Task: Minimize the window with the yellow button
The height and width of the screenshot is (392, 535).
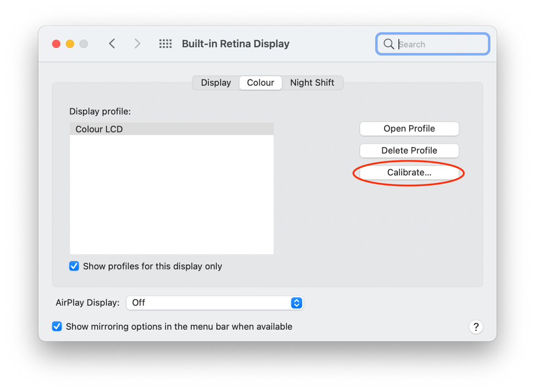Action: click(x=70, y=43)
